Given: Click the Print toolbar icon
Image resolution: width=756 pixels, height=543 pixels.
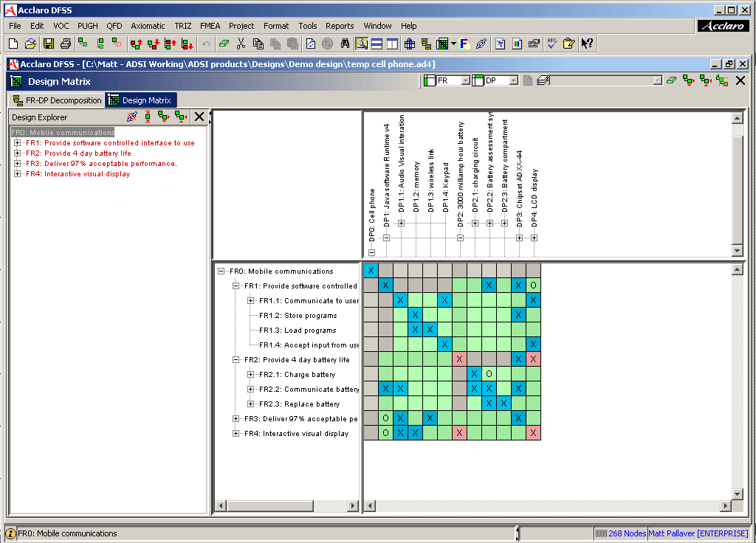Looking at the screenshot, I should tap(65, 44).
